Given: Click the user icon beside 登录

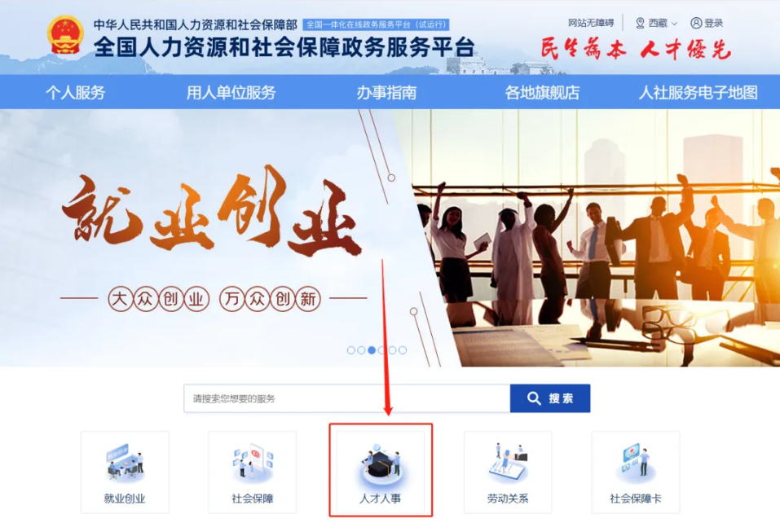Looking at the screenshot, I should tap(696, 23).
